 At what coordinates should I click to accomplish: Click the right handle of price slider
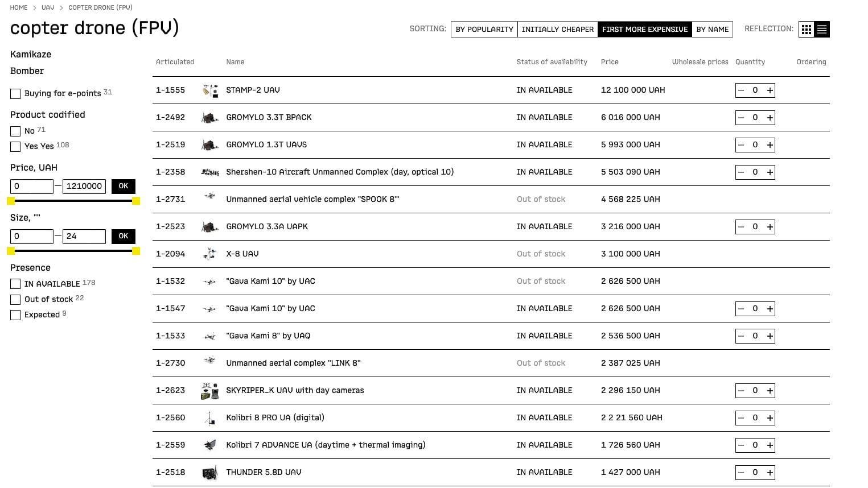pyautogui.click(x=136, y=201)
